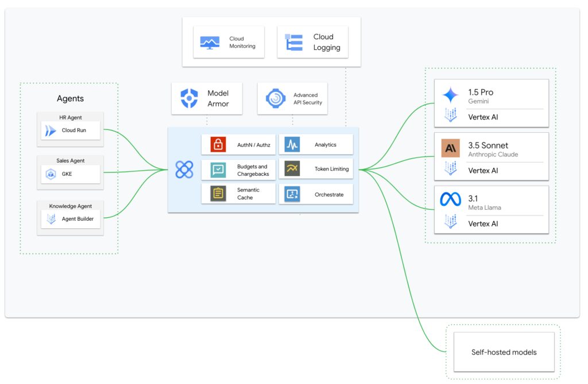Select the Advanced API Security icon
Image resolution: width=588 pixels, height=384 pixels.
tap(276, 98)
